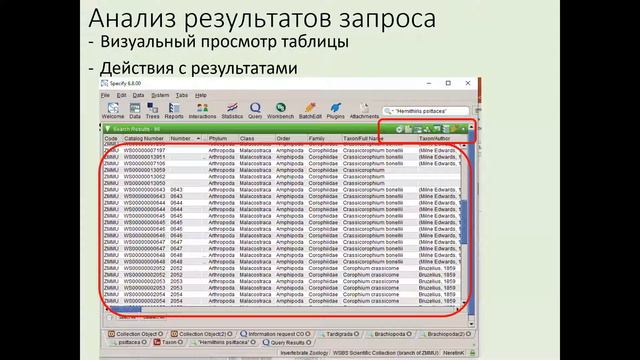Open the File menu
Image resolution: width=640 pixels, height=360 pixels.
(105, 95)
